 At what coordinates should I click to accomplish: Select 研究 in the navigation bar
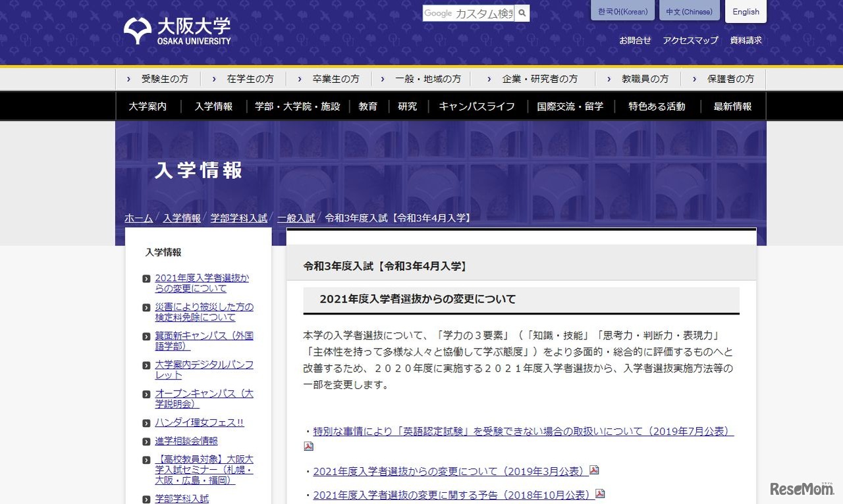point(407,106)
